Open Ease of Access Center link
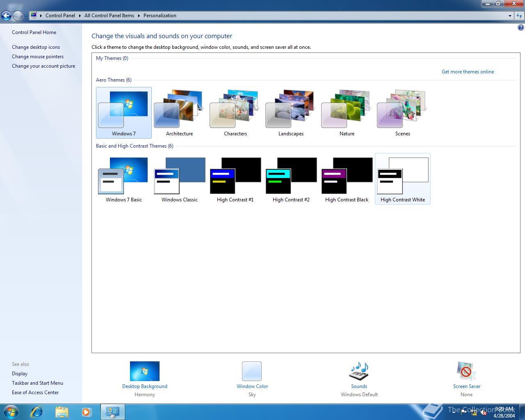The image size is (525, 420). point(35,393)
